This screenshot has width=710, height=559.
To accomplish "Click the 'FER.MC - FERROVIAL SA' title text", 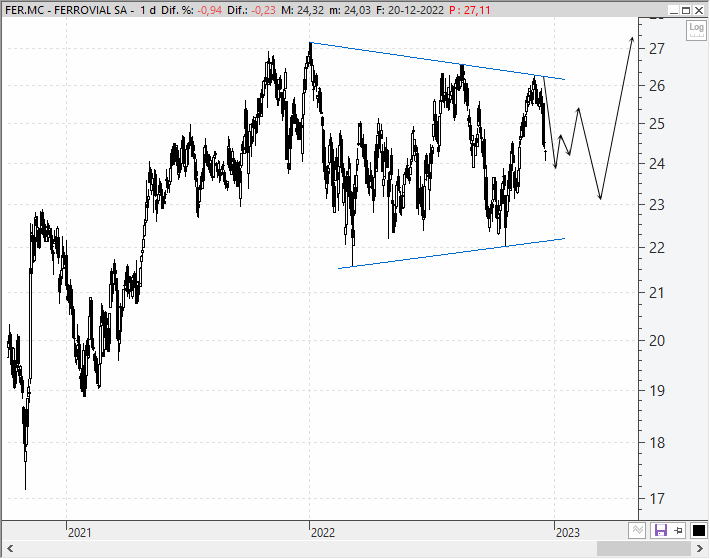I will click(x=66, y=10).
